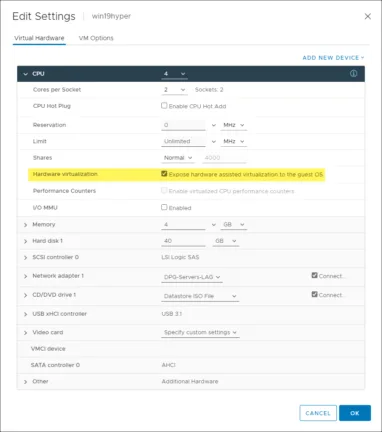Expand the Video card section
Screen dimensions: 382x432
[26, 333]
